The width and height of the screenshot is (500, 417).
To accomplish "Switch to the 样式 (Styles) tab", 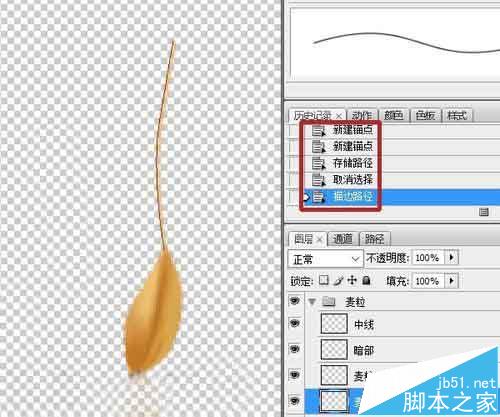I will (457, 115).
